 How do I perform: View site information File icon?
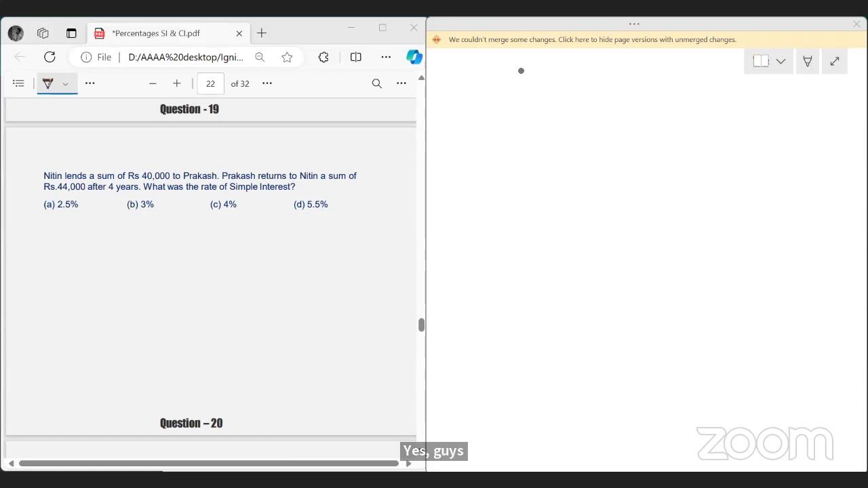[96, 57]
